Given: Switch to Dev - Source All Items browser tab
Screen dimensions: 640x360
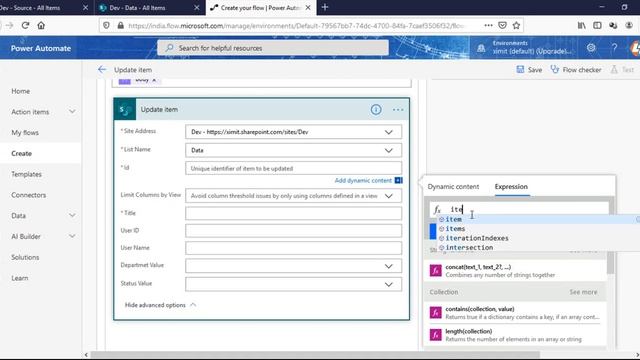Looking at the screenshot, I should tap(45, 7).
